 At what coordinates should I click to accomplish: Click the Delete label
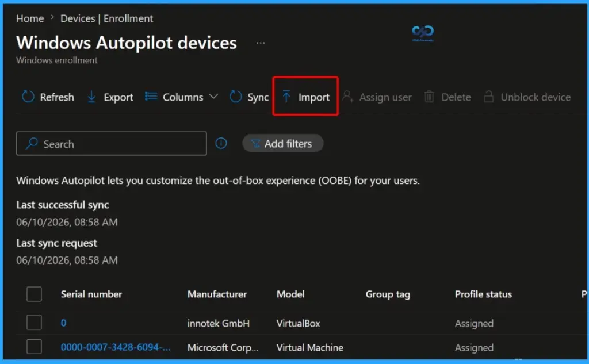click(x=456, y=97)
